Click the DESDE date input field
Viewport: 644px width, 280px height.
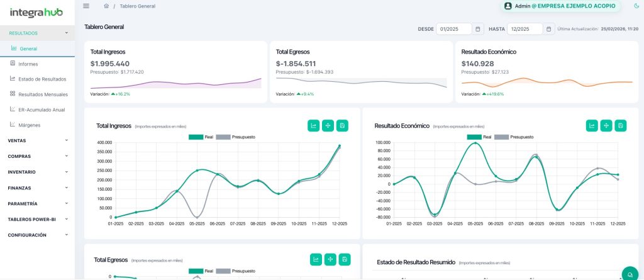pos(455,29)
